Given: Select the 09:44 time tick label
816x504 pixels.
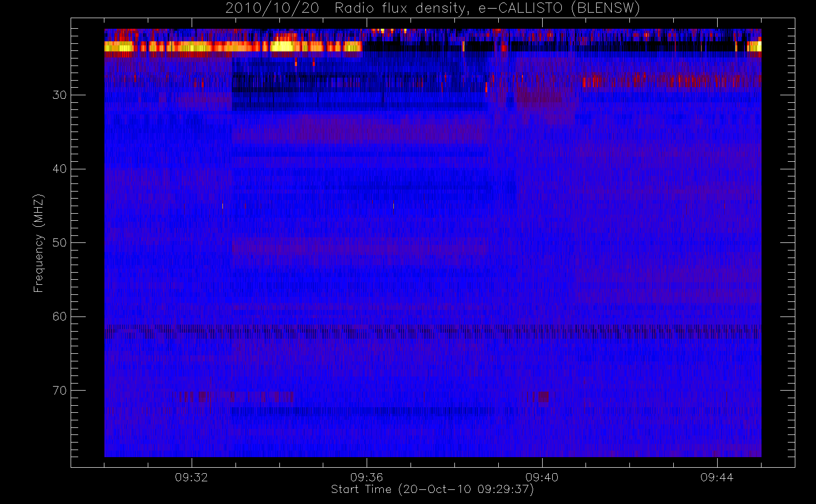Looking at the screenshot, I should [x=717, y=477].
